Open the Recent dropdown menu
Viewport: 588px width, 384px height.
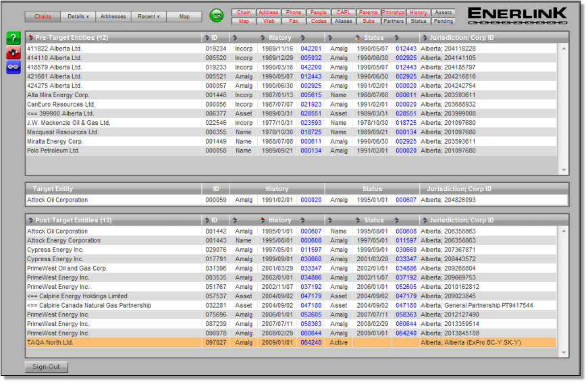149,16
